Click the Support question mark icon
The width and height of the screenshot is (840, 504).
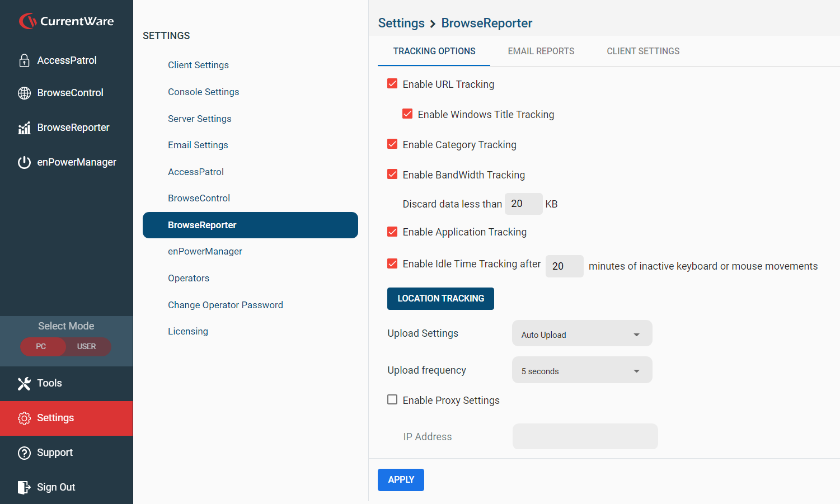[24, 453]
